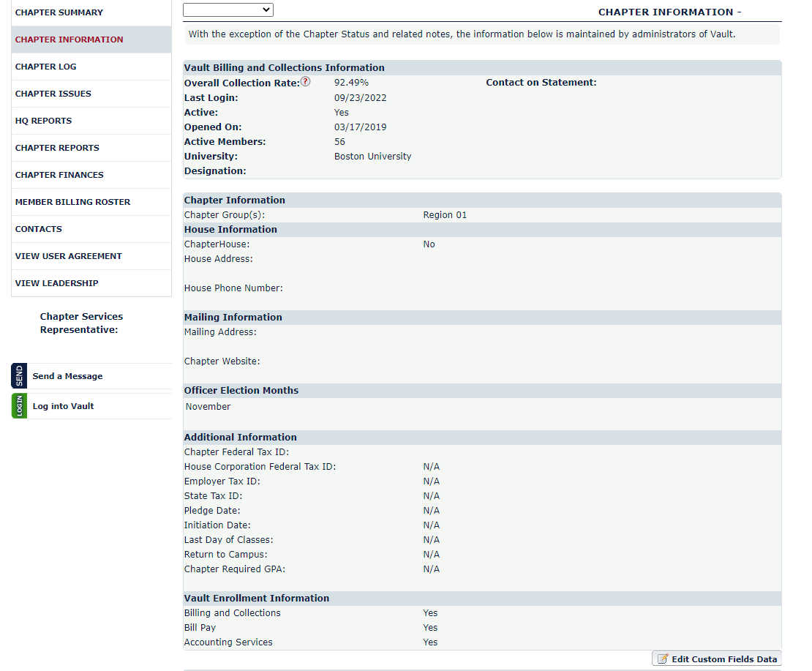Viewport: 812px width, 671px height.
Task: Click the Vault Billing and Collections Information header
Action: point(284,67)
